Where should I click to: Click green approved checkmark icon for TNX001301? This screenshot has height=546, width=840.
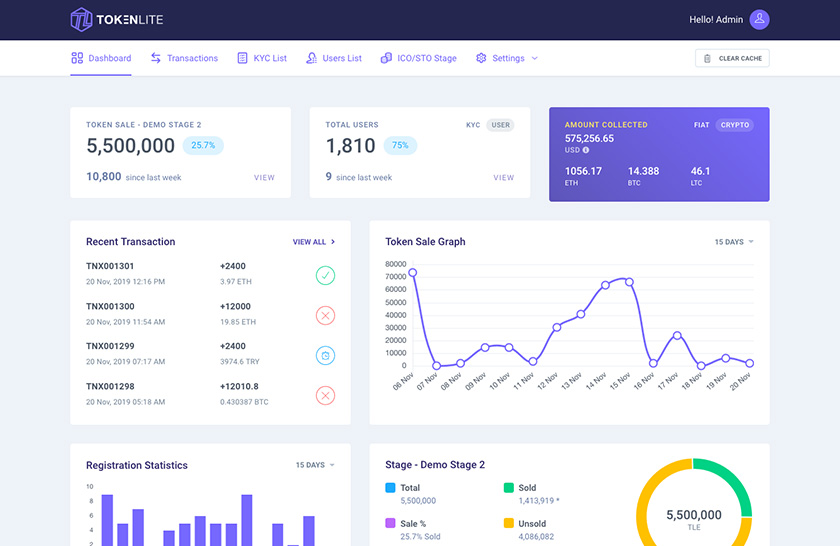325,275
